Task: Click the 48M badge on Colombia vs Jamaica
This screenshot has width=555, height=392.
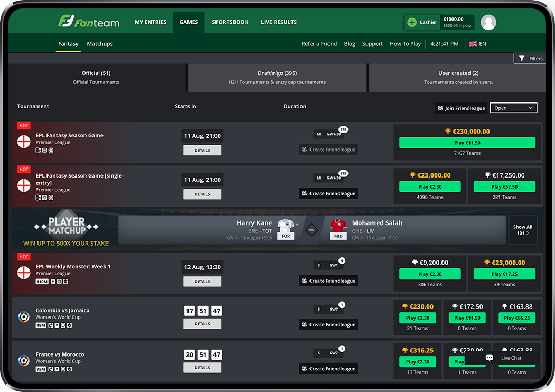Action: click(x=41, y=325)
